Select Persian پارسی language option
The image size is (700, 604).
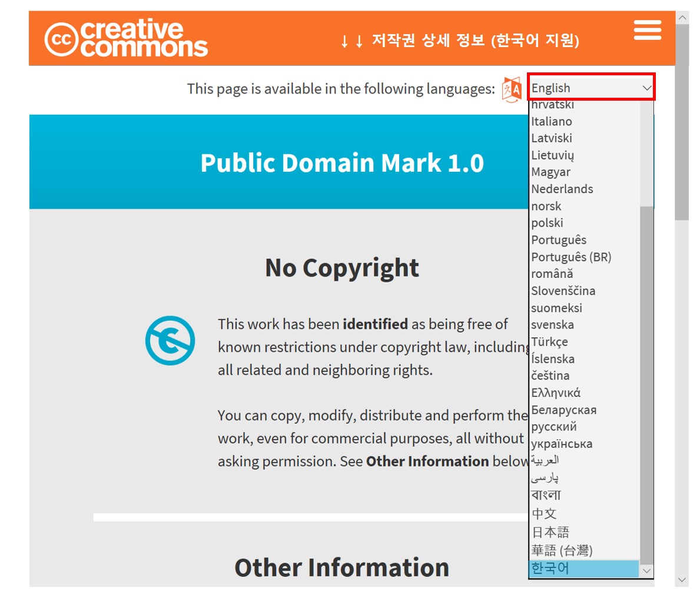coord(584,478)
